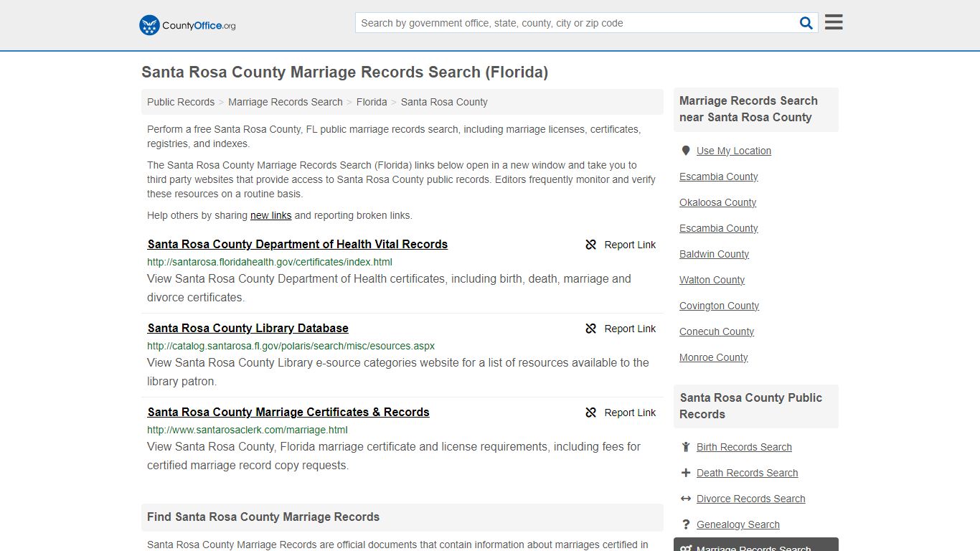Click the page title Santa Rosa County Marriage Records Search
The image size is (980, 551).
(x=344, y=72)
